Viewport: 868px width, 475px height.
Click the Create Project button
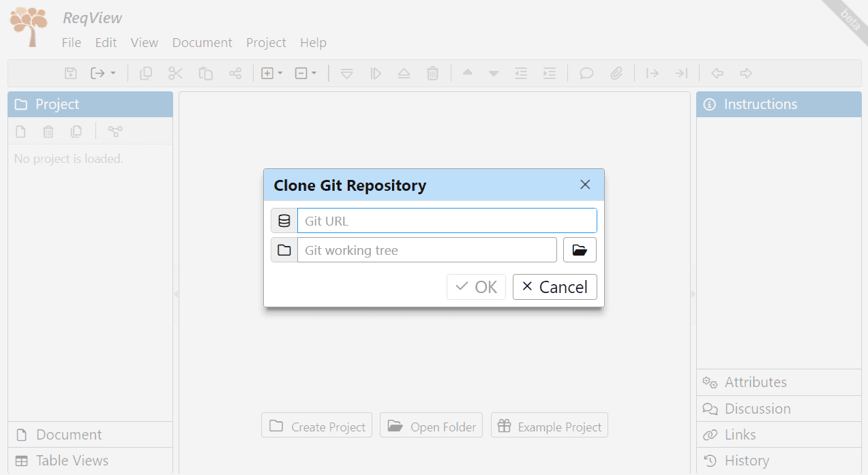tap(317, 426)
